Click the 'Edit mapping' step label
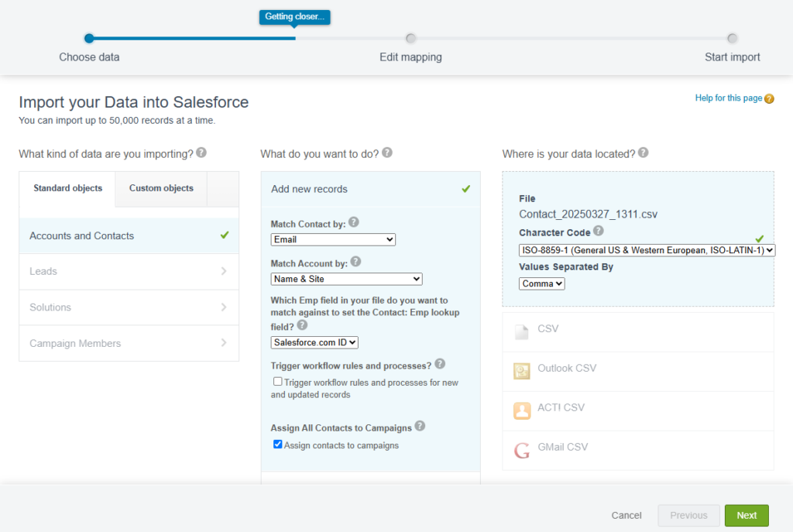Viewport: 793px width, 532px height. [410, 57]
